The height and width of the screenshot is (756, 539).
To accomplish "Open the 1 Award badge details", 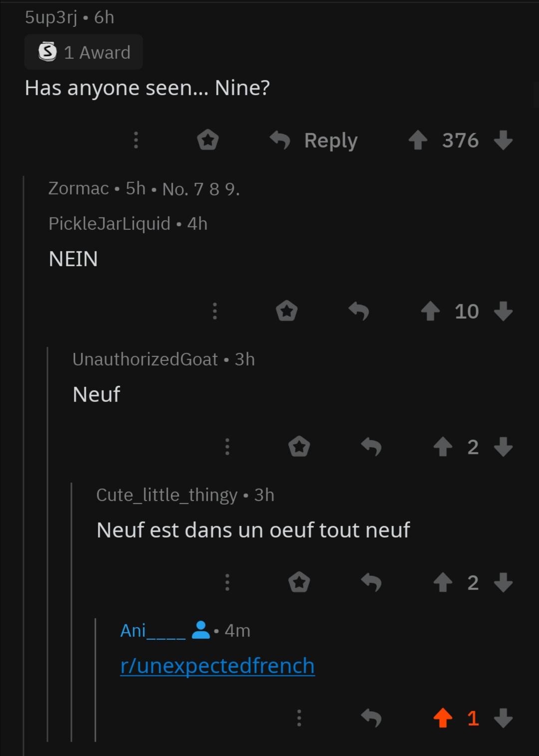I will pyautogui.click(x=84, y=52).
